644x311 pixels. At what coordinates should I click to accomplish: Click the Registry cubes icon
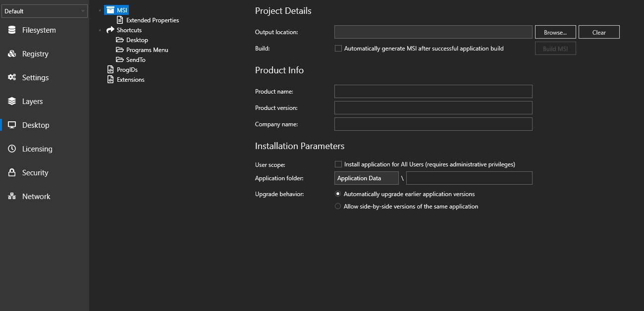pos(12,54)
